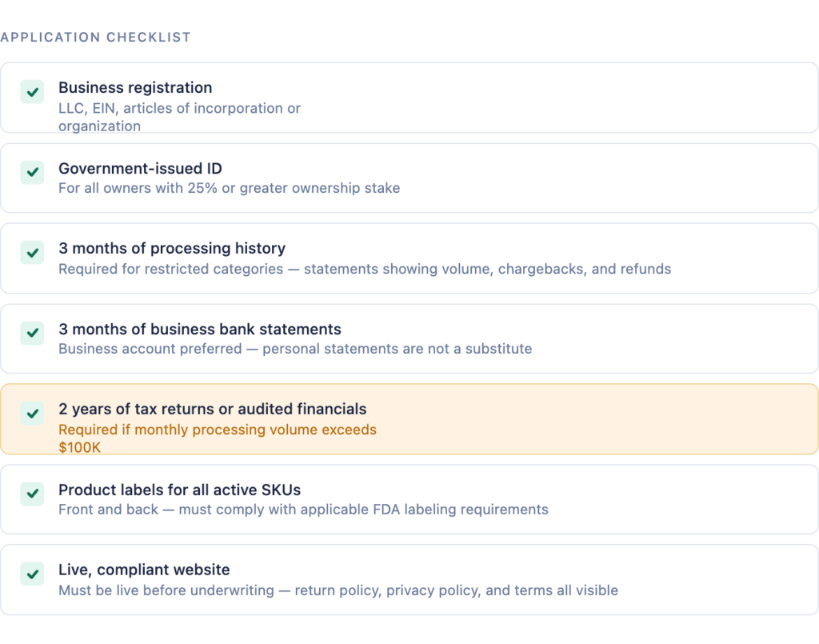Click the 3 months of business bank statements title
This screenshot has height=644, width=819.
coord(200,330)
